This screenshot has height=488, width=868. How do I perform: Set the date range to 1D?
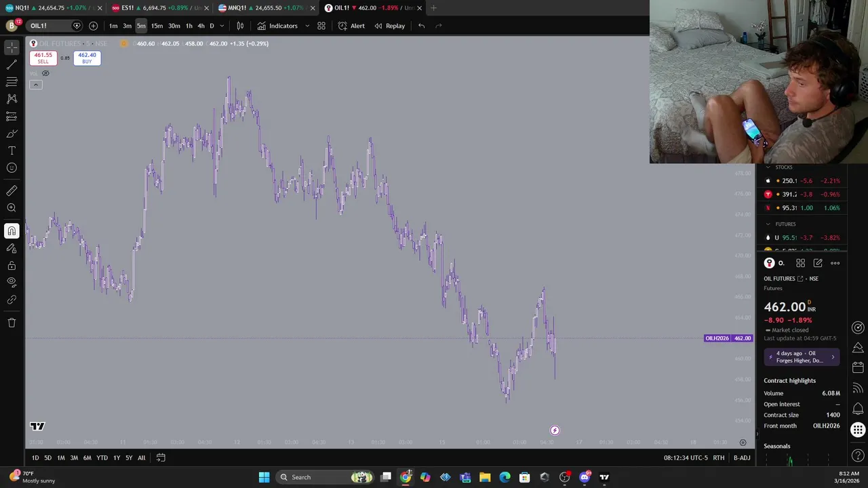click(35, 458)
